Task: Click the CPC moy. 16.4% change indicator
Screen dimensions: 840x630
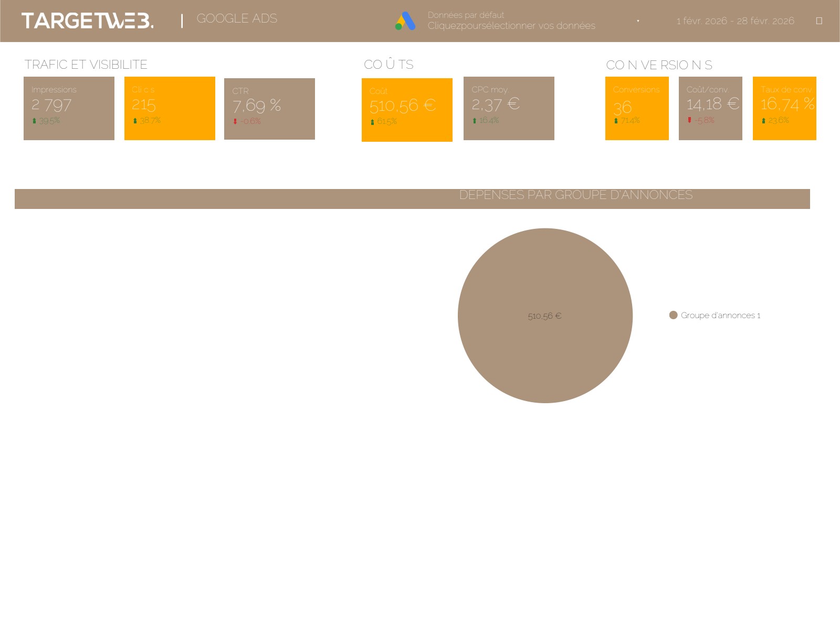Action: coord(486,121)
